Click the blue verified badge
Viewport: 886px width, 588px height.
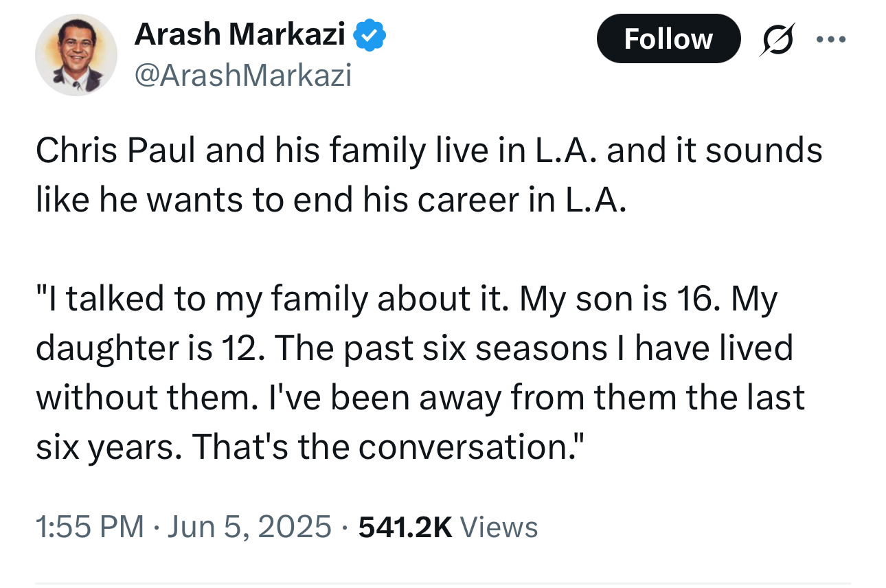pyautogui.click(x=370, y=35)
